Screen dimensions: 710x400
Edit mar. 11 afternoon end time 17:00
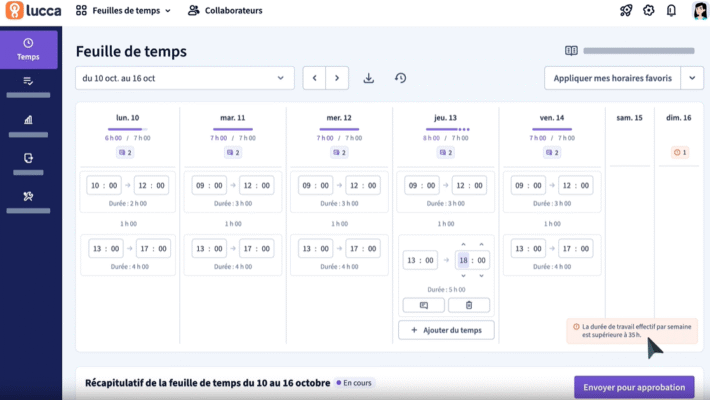(x=256, y=249)
